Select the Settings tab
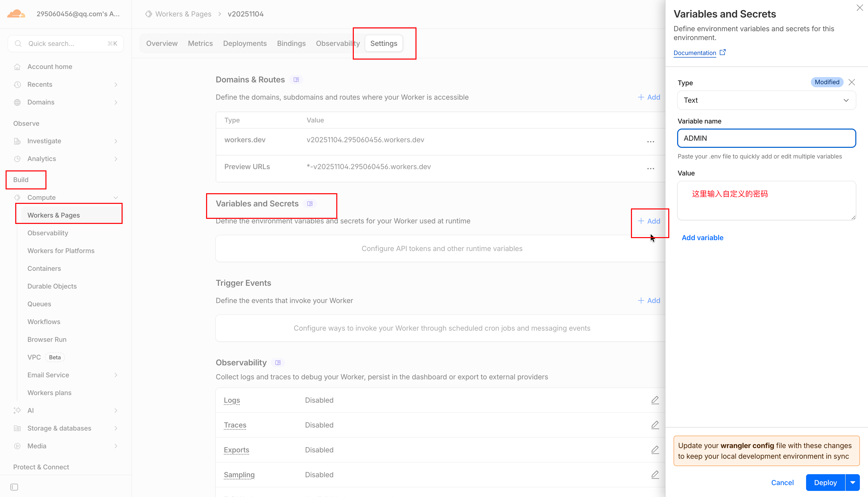 click(383, 43)
